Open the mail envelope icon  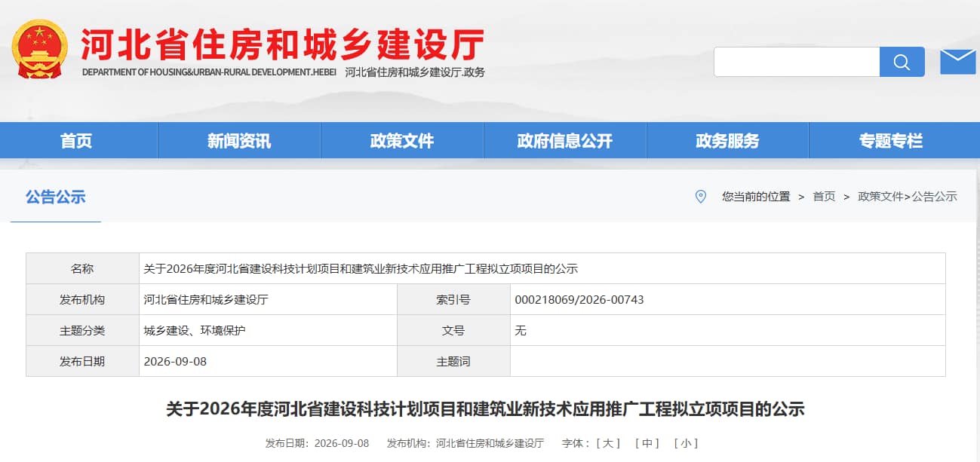pyautogui.click(x=957, y=62)
